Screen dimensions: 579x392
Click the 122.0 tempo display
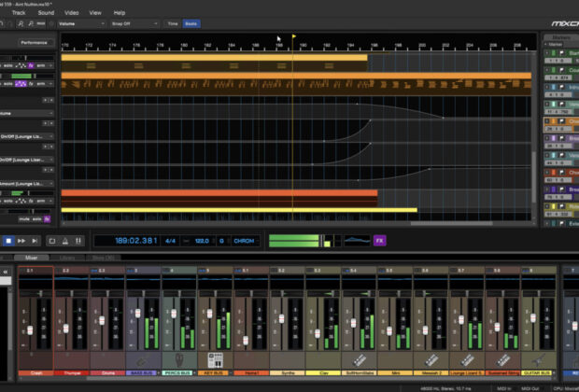[x=201, y=240]
